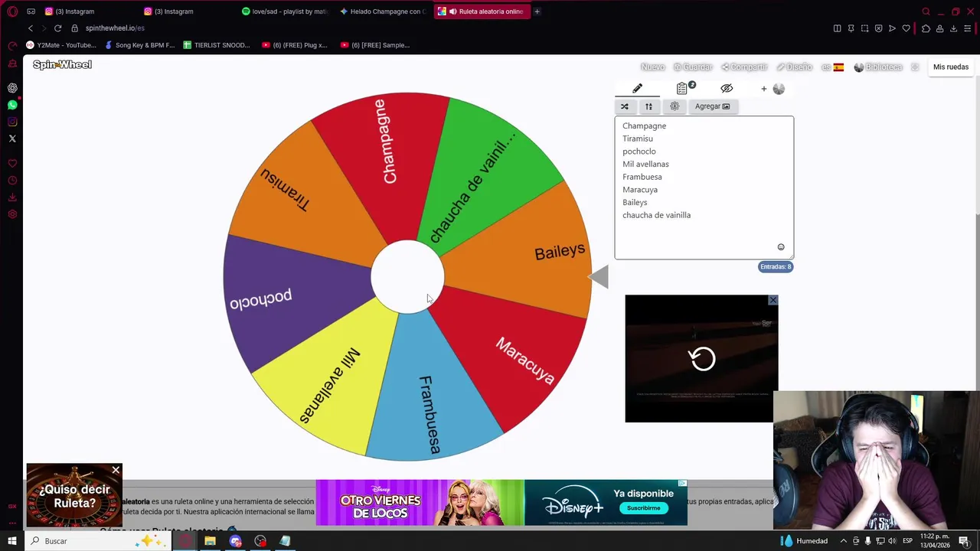The image size is (980, 551).
Task: Add a new wheel with plus icon
Action: 763,89
